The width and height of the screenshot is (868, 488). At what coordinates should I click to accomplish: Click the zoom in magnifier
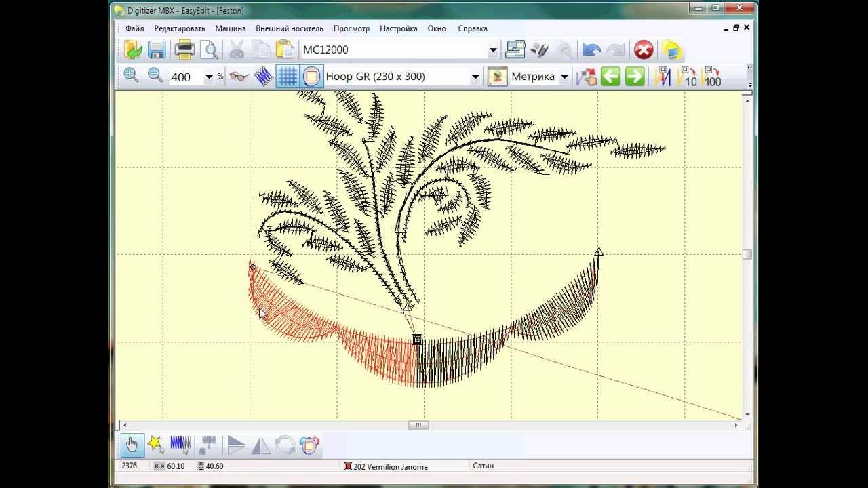pyautogui.click(x=131, y=76)
